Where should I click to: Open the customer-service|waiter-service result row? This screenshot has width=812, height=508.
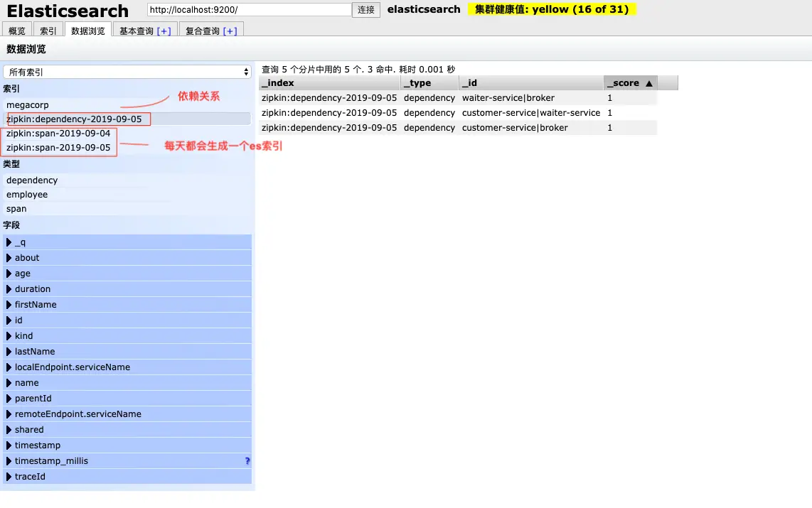[458, 113]
